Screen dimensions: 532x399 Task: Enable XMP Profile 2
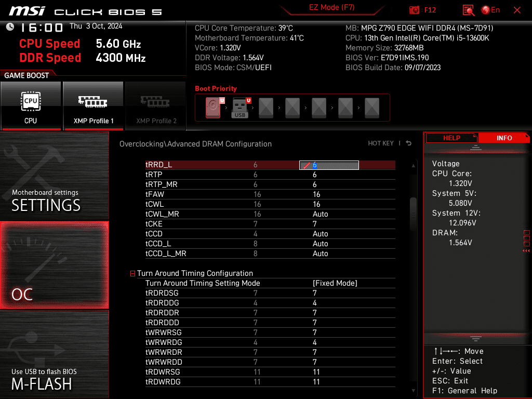[156, 106]
